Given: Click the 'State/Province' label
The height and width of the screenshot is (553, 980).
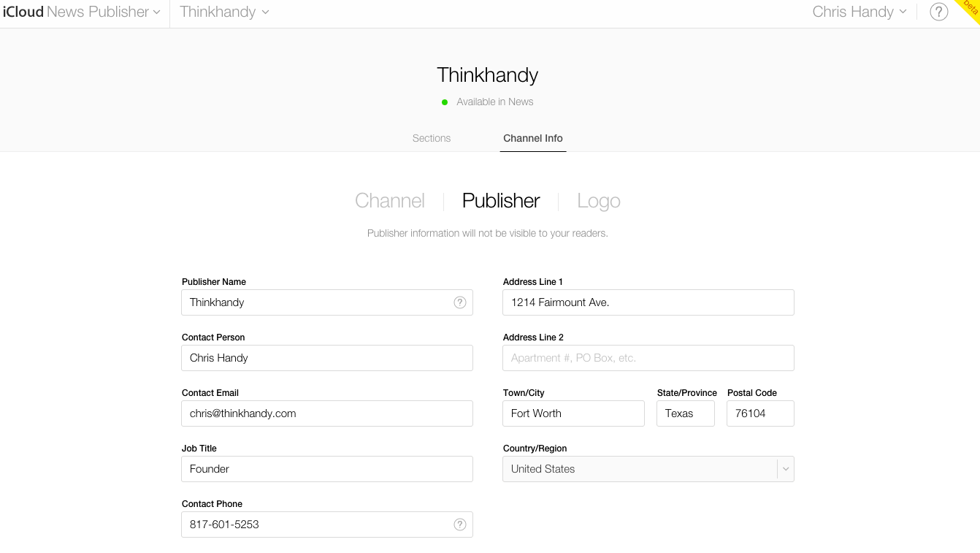Looking at the screenshot, I should click(687, 393).
